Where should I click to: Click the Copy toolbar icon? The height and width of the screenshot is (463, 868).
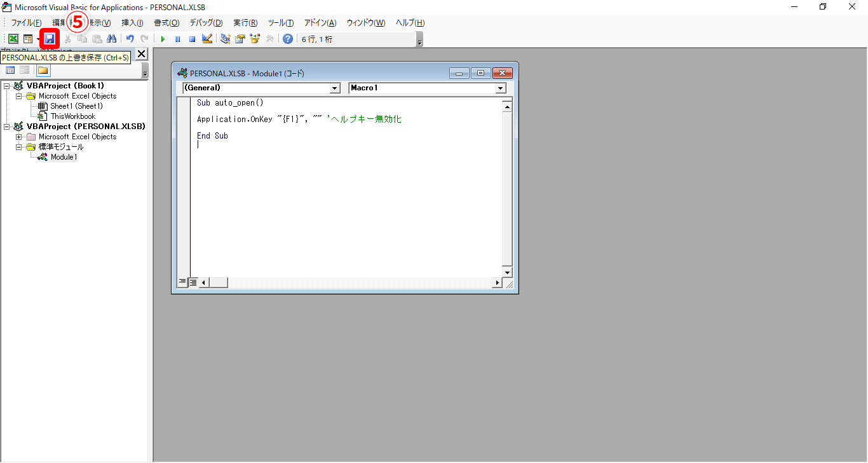coord(82,39)
